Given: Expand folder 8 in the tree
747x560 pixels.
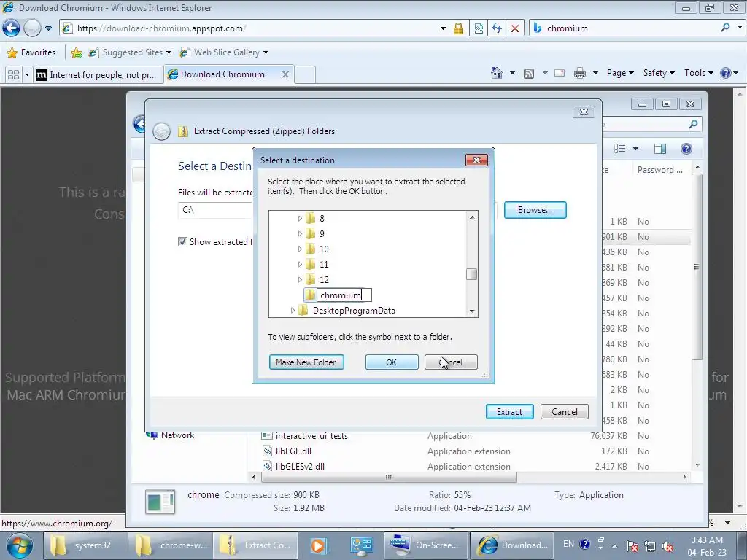Looking at the screenshot, I should pyautogui.click(x=300, y=219).
